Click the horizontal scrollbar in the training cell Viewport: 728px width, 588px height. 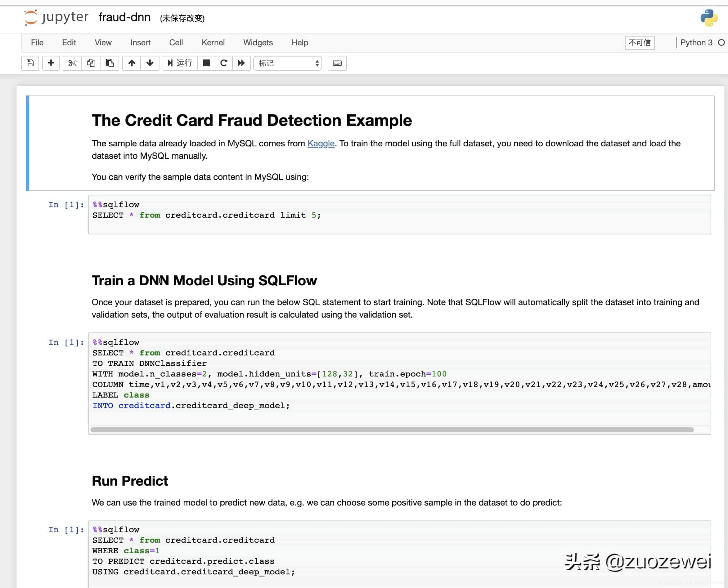coord(392,430)
